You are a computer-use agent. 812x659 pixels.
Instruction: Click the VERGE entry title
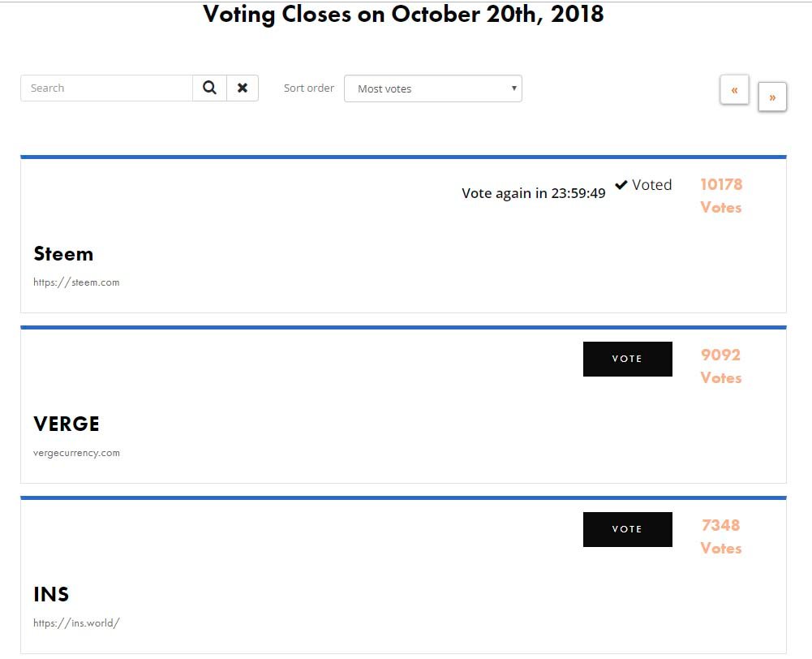pyautogui.click(x=67, y=424)
